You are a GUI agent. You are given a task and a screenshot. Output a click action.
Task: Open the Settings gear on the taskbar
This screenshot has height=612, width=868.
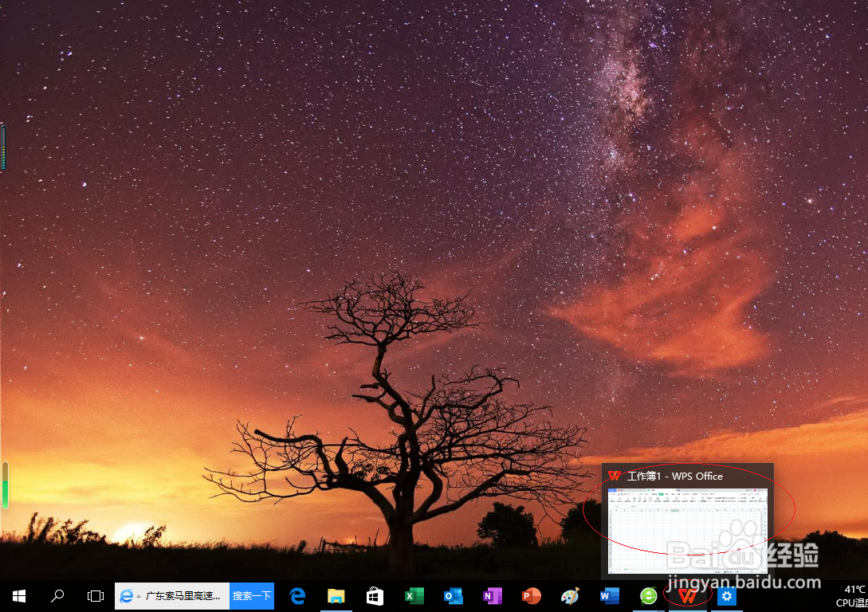[727, 596]
